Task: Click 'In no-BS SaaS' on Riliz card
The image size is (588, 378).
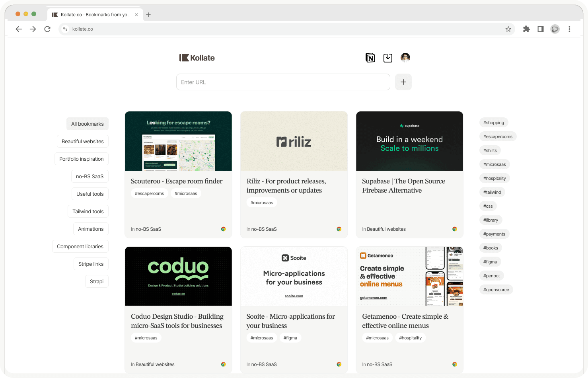Action: click(x=262, y=229)
